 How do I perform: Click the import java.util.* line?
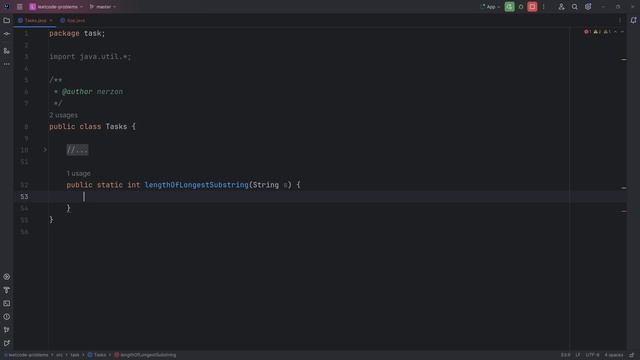click(90, 57)
